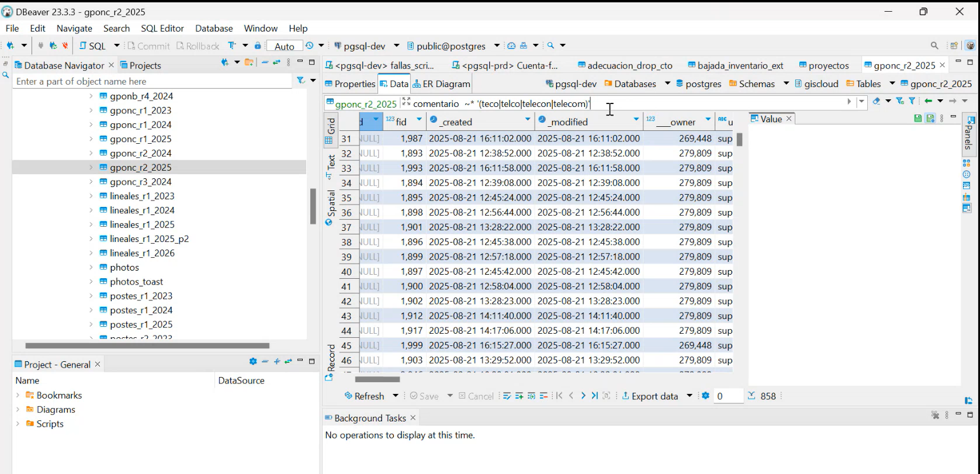
Task: Open the Export data dropdown arrow
Action: [689, 396]
